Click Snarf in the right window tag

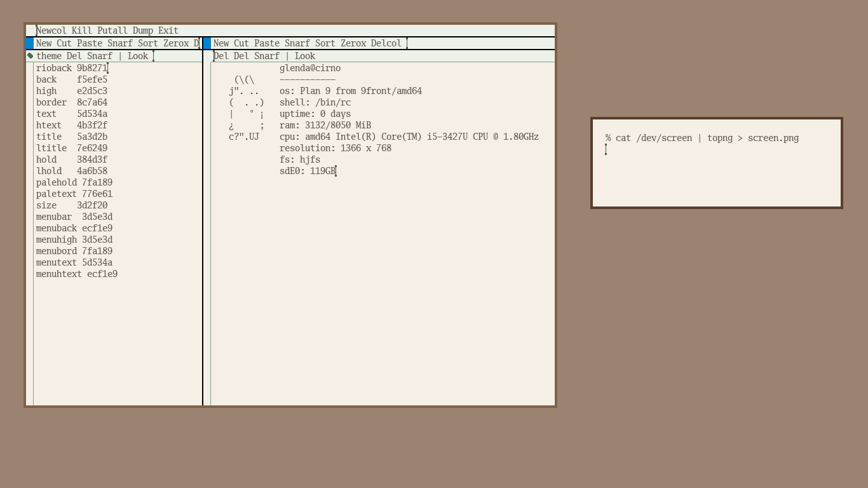click(x=267, y=56)
